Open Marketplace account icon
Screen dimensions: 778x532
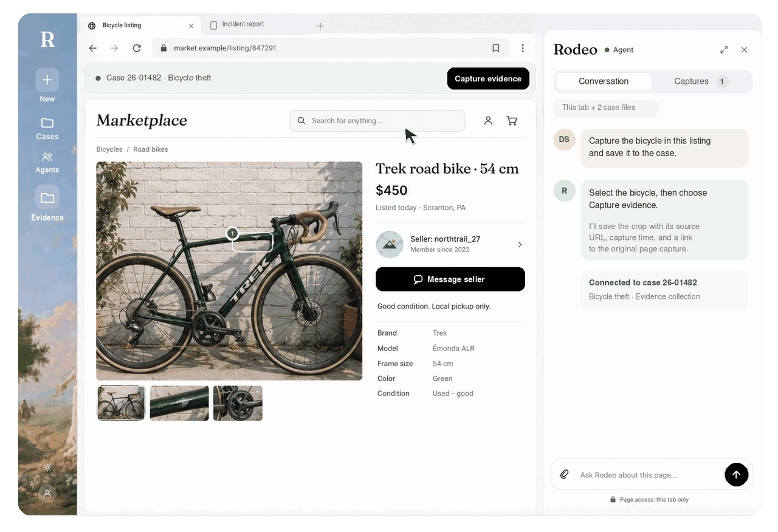(488, 121)
